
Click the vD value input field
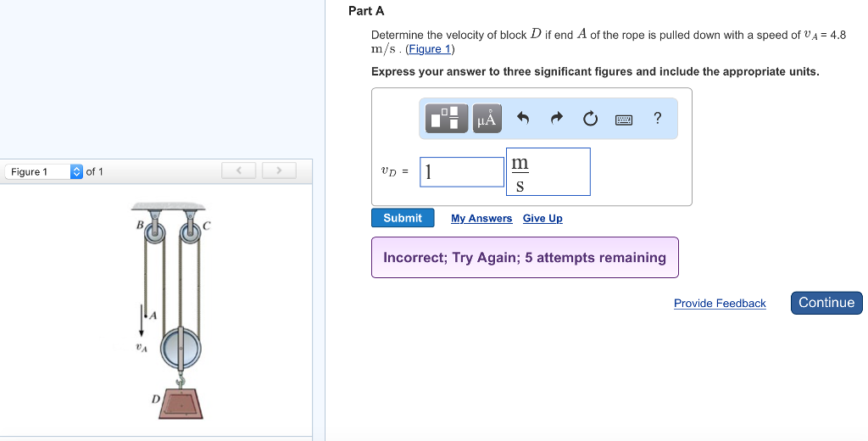pyautogui.click(x=462, y=171)
